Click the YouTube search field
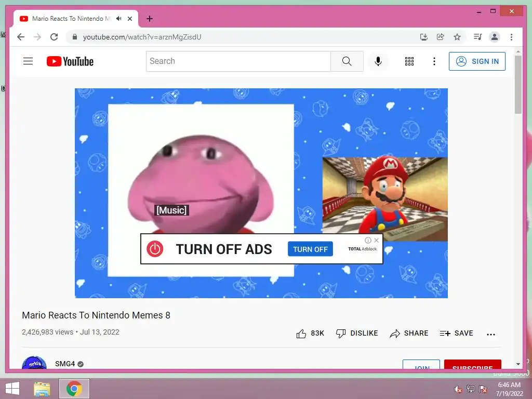This screenshot has height=399, width=532. pos(238,61)
